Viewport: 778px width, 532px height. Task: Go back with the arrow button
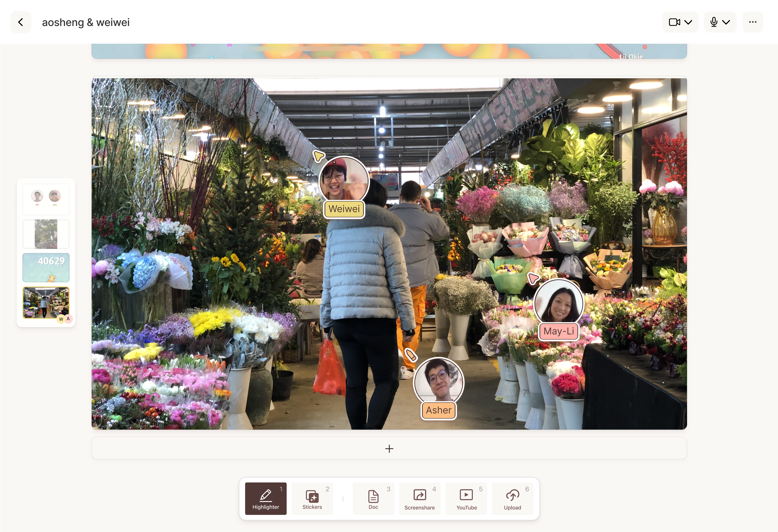(21, 22)
